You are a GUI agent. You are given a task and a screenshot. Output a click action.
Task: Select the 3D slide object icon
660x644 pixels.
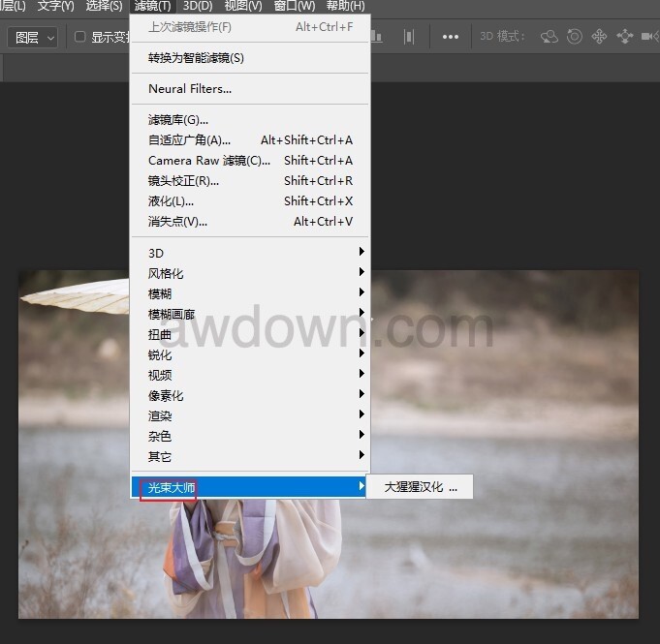click(624, 37)
